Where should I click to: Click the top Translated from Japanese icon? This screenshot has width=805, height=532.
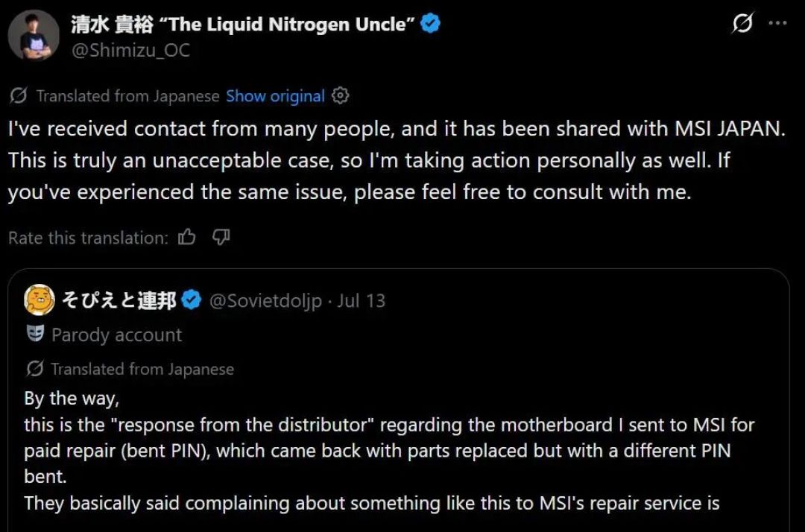[x=18, y=96]
